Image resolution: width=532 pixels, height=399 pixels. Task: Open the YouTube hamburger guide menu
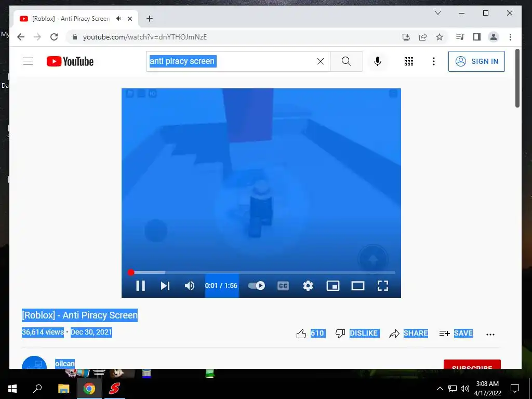(x=28, y=61)
